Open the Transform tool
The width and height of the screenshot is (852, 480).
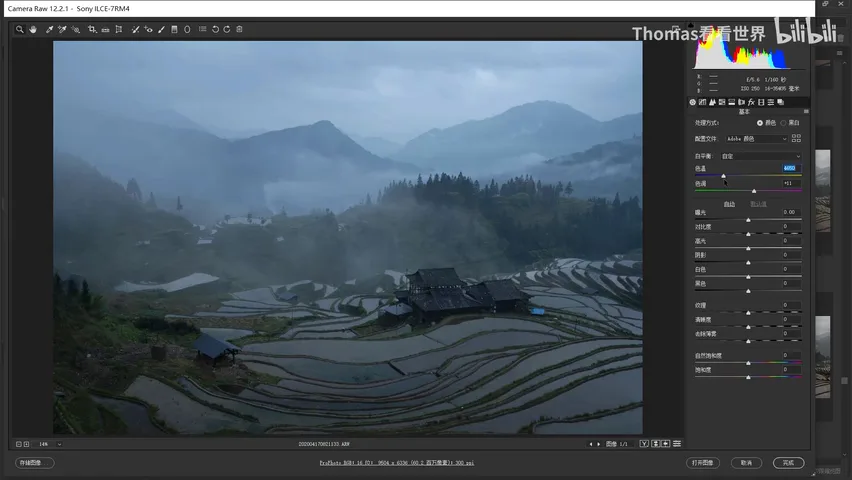118,29
